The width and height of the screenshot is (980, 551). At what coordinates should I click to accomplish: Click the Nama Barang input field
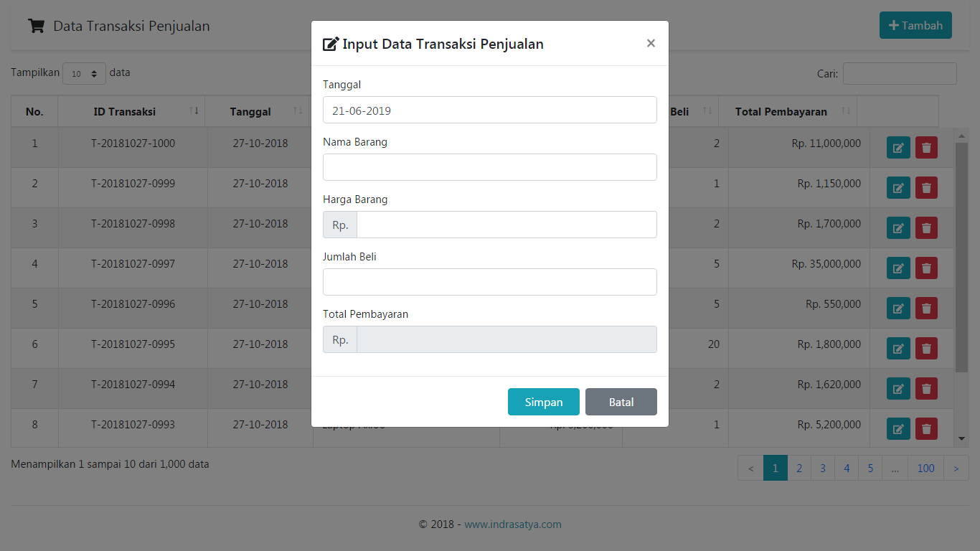click(x=489, y=167)
